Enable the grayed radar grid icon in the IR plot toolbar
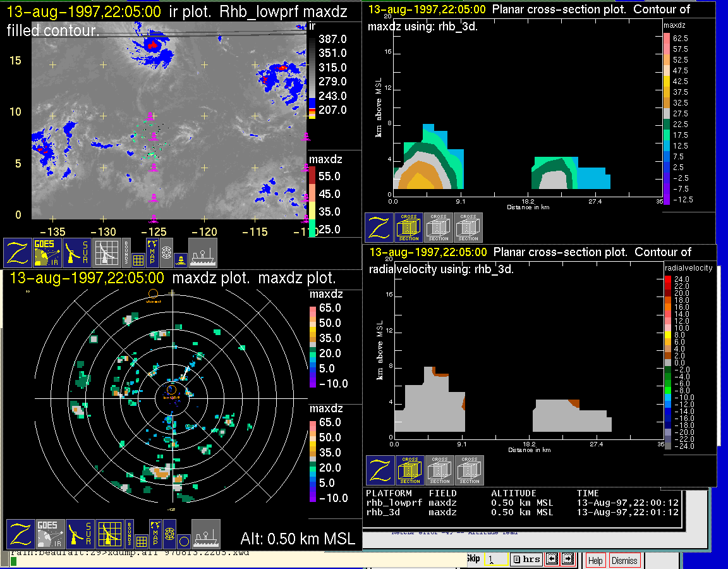The image size is (728, 569). coord(107,253)
